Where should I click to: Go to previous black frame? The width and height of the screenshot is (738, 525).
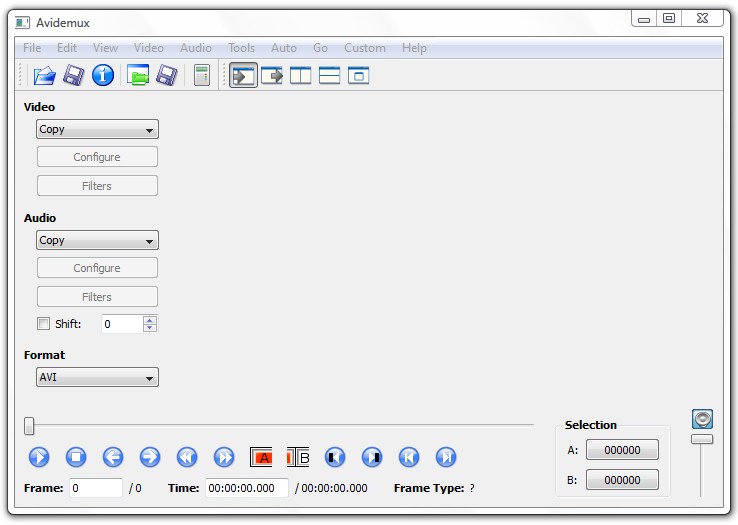[x=335, y=457]
